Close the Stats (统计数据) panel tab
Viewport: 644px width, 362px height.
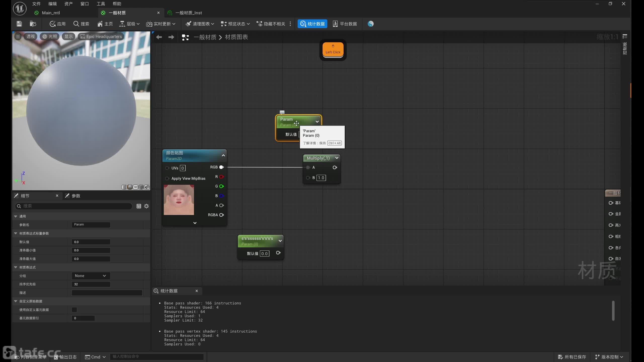click(197, 291)
